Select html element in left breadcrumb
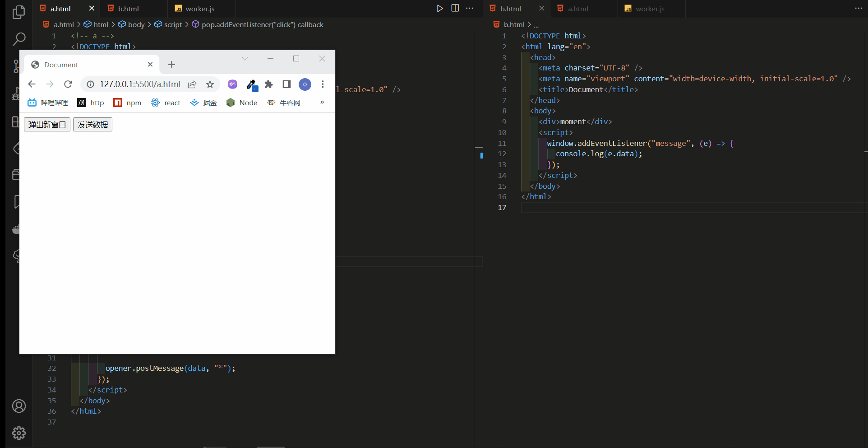The width and height of the screenshot is (868, 448). [x=96, y=24]
